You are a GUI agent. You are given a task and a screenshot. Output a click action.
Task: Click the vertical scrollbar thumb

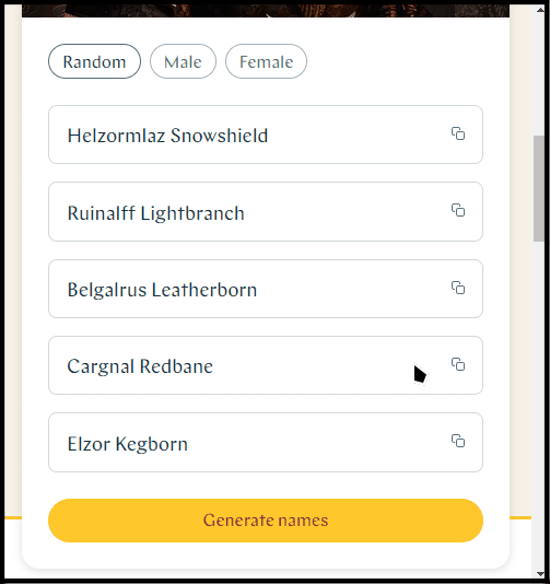click(x=539, y=189)
